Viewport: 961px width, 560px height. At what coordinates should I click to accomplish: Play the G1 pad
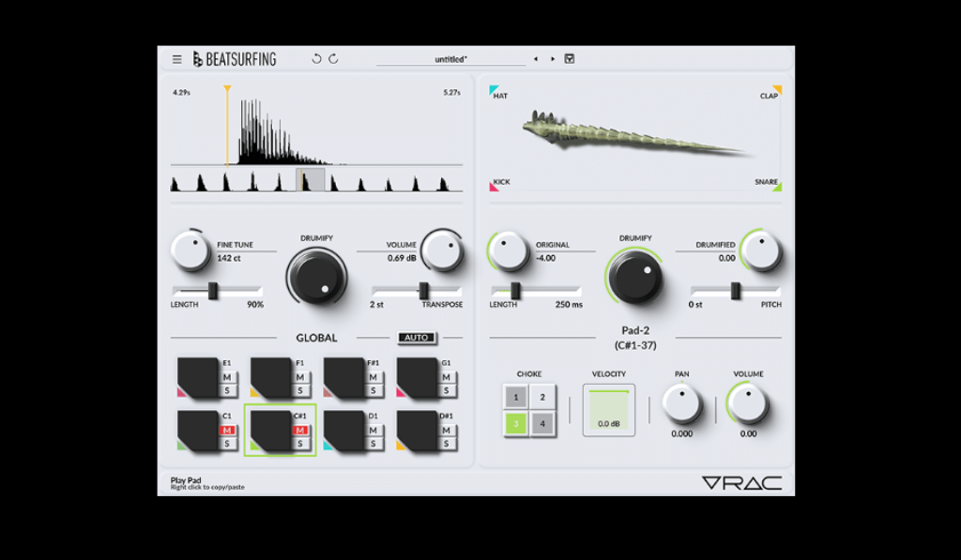tap(417, 377)
